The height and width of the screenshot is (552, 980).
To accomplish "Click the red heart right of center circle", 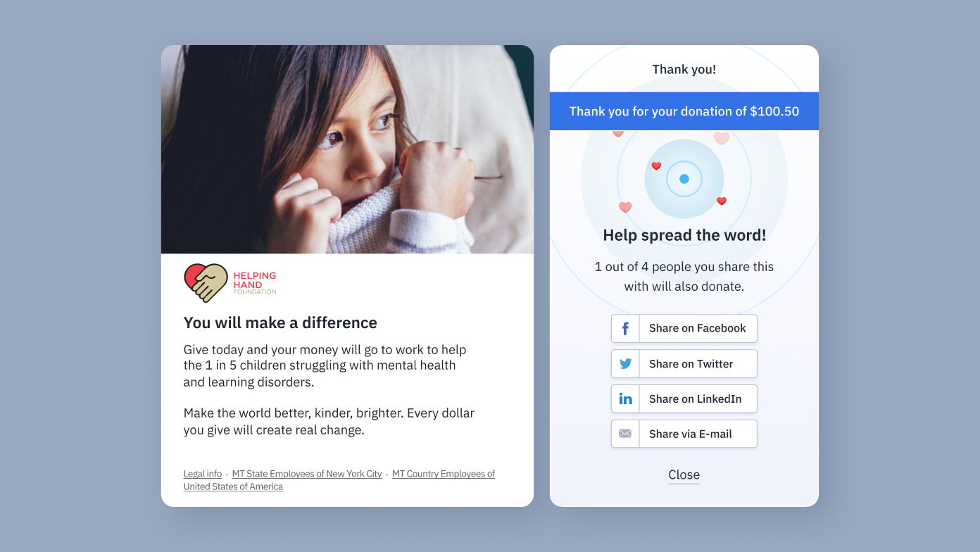I will tap(722, 201).
